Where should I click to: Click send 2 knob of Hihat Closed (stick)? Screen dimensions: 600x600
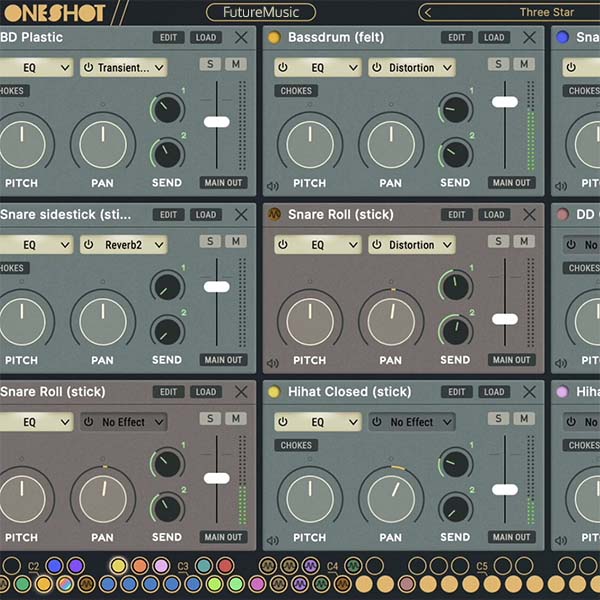tap(455, 508)
